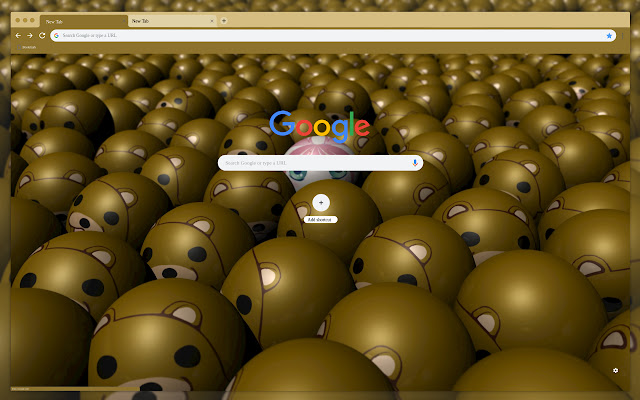Close the second New Tab tab
The height and width of the screenshot is (400, 640).
[x=211, y=21]
